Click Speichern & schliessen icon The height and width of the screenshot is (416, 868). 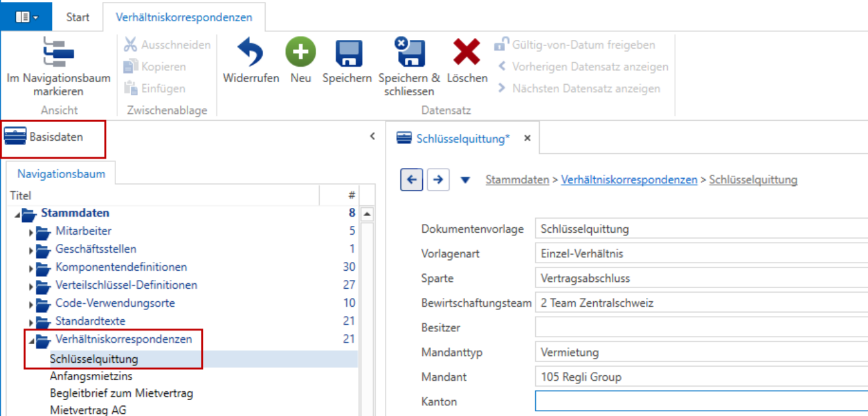click(409, 52)
